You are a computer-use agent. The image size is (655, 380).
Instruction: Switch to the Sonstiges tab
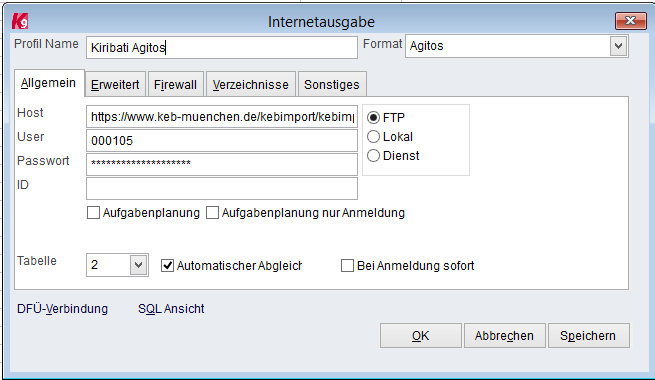pos(332,84)
